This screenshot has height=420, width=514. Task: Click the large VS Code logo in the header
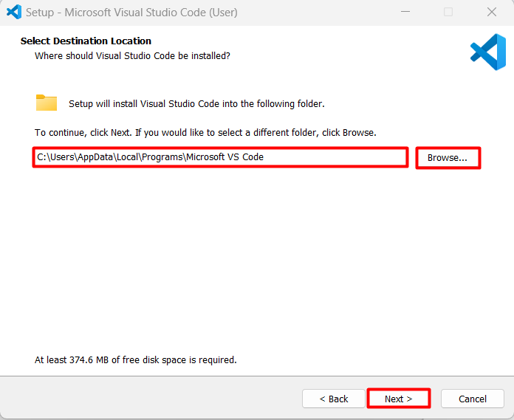488,52
